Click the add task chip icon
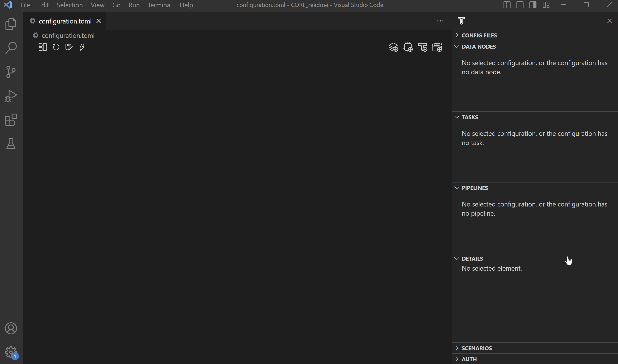The width and height of the screenshot is (618, 364). pos(408,47)
